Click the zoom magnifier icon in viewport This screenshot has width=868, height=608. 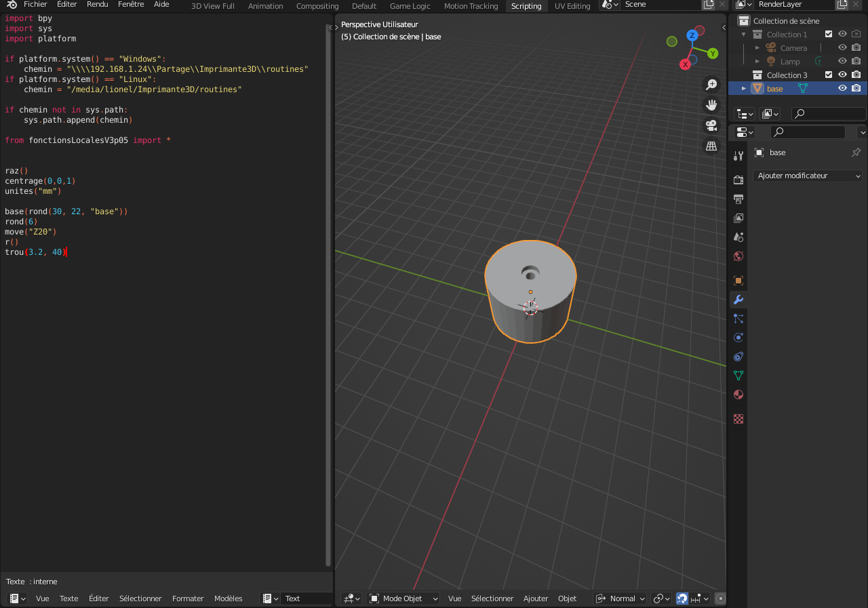(711, 85)
